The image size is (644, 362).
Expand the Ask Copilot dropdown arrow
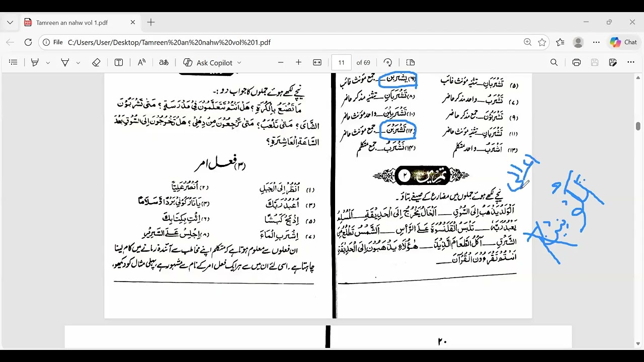239,62
